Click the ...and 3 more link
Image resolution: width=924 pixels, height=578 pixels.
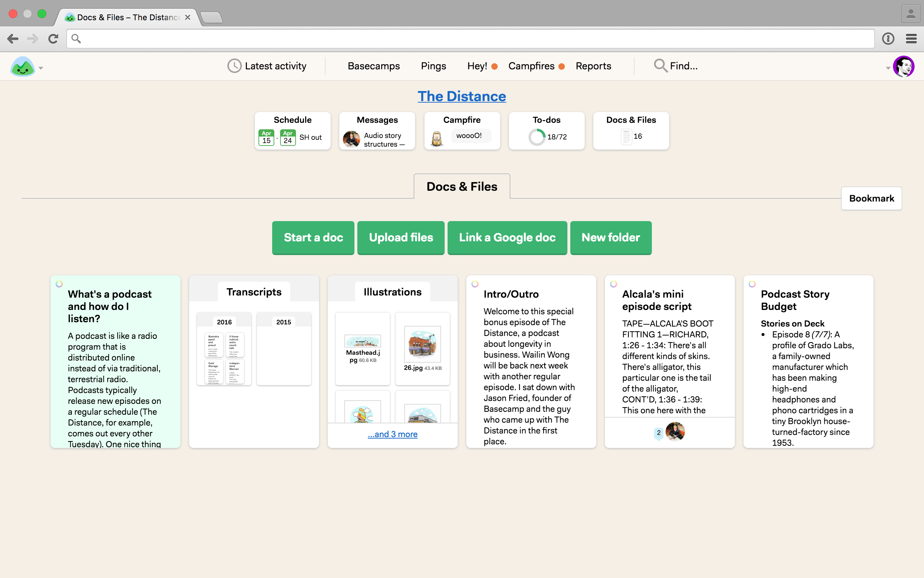392,434
